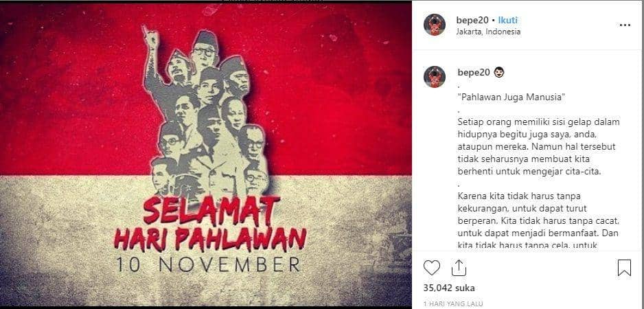644x309 pixels.
Task: Follow bepe20 with the Ikuti button
Action: click(x=507, y=20)
